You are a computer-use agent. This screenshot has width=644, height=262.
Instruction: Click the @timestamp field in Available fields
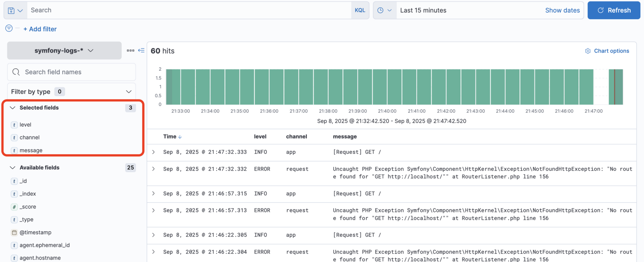(x=35, y=232)
